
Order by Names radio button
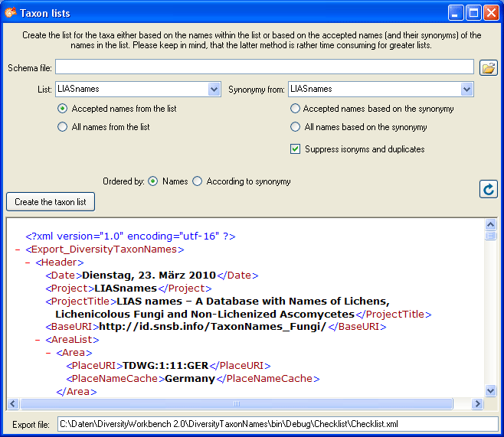pos(153,181)
